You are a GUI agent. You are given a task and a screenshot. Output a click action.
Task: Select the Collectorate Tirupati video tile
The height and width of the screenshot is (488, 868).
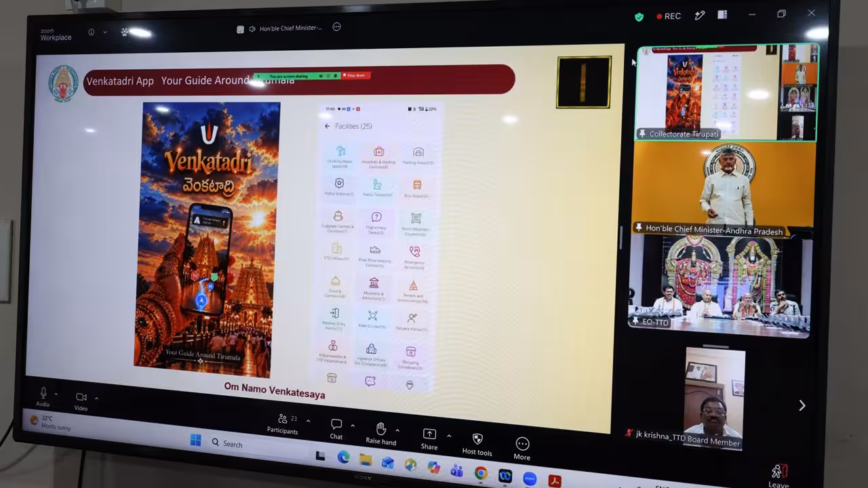click(726, 94)
